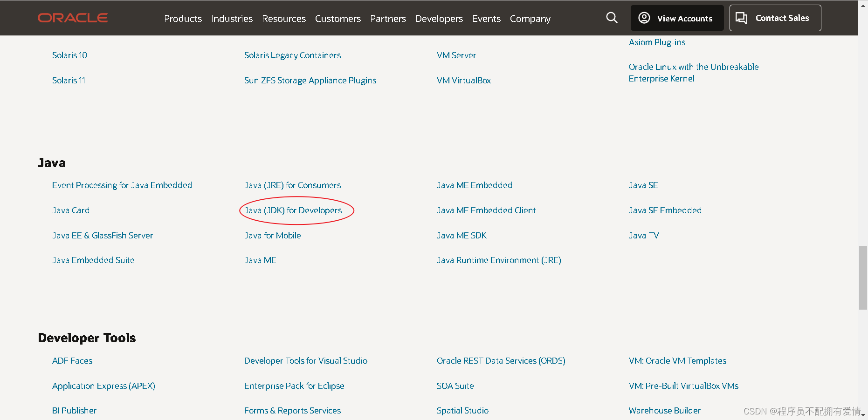Open the VM Server link
Screen dimensions: 868x420
(x=456, y=55)
